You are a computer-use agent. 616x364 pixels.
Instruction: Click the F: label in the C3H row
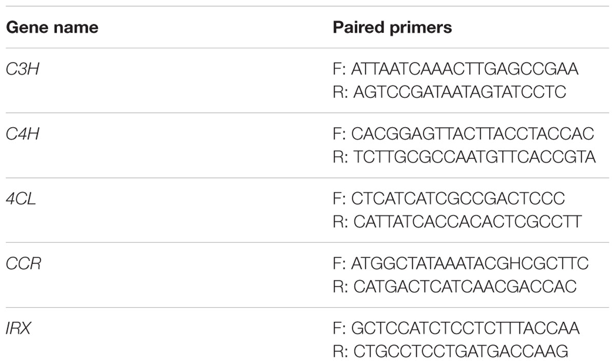coord(340,69)
